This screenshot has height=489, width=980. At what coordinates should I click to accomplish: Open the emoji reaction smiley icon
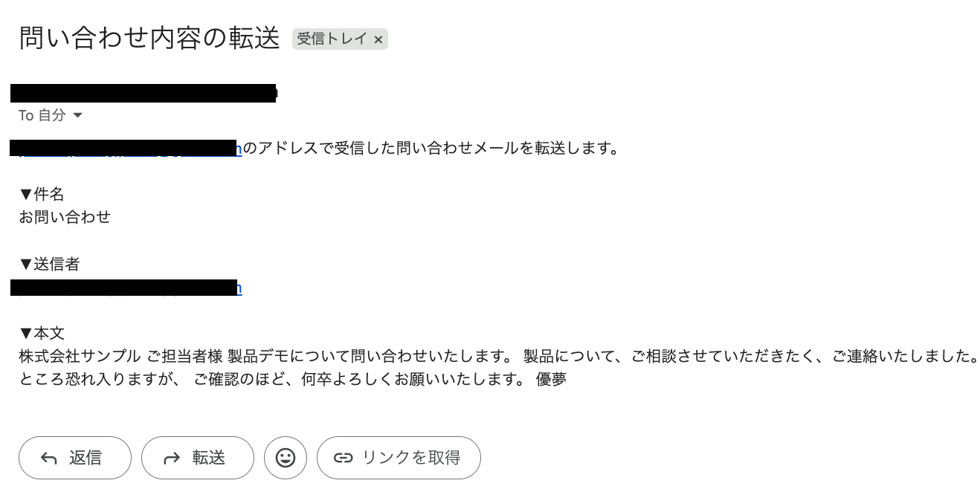[x=286, y=458]
